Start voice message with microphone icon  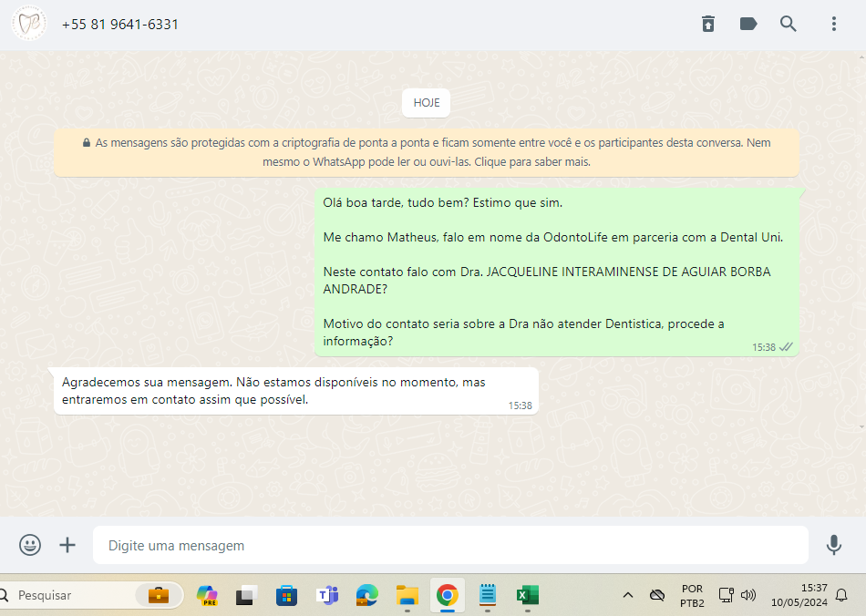coord(833,545)
